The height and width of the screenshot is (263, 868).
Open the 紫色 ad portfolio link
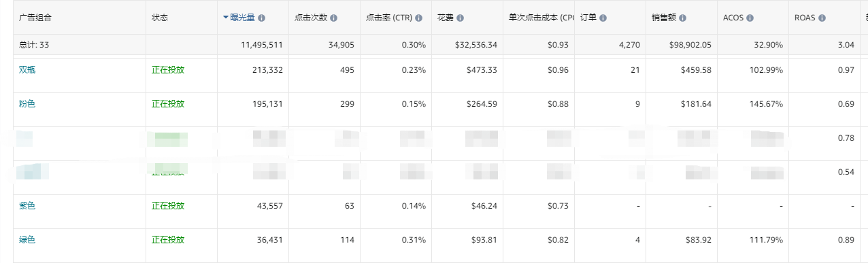pyautogui.click(x=27, y=206)
